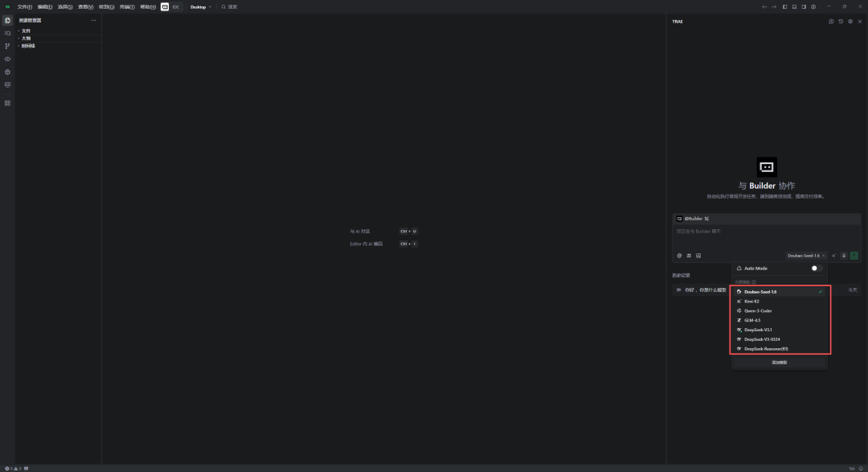The image size is (868, 472).
Task: Open the 编辑(E) menu
Action: pyautogui.click(x=45, y=6)
